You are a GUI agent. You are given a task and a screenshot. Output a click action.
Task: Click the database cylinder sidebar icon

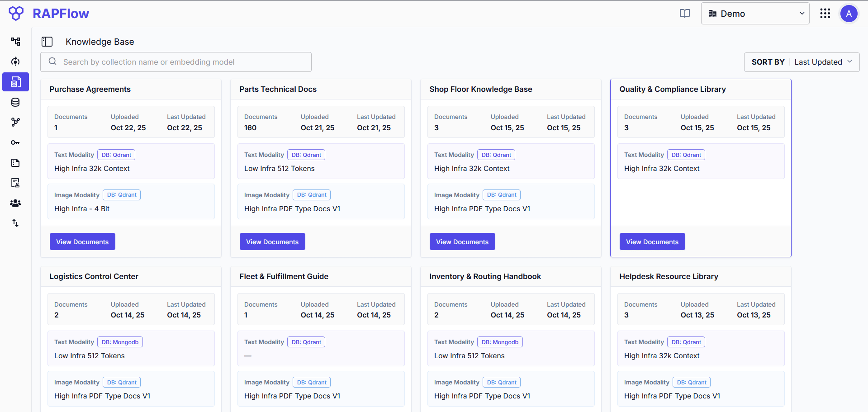tap(15, 102)
